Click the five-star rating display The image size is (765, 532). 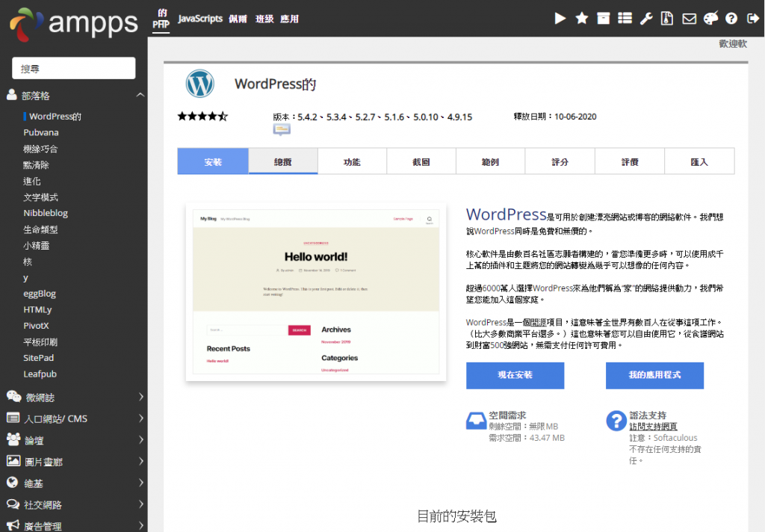(x=202, y=116)
